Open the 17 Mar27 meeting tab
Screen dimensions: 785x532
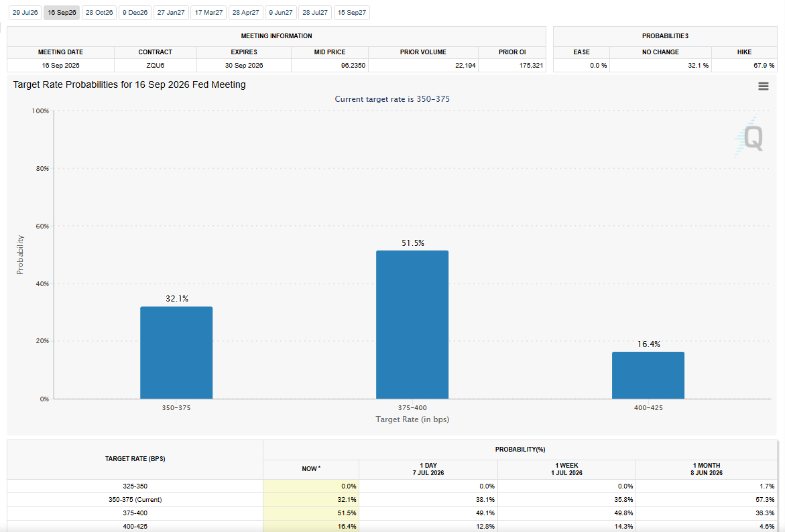click(x=208, y=13)
